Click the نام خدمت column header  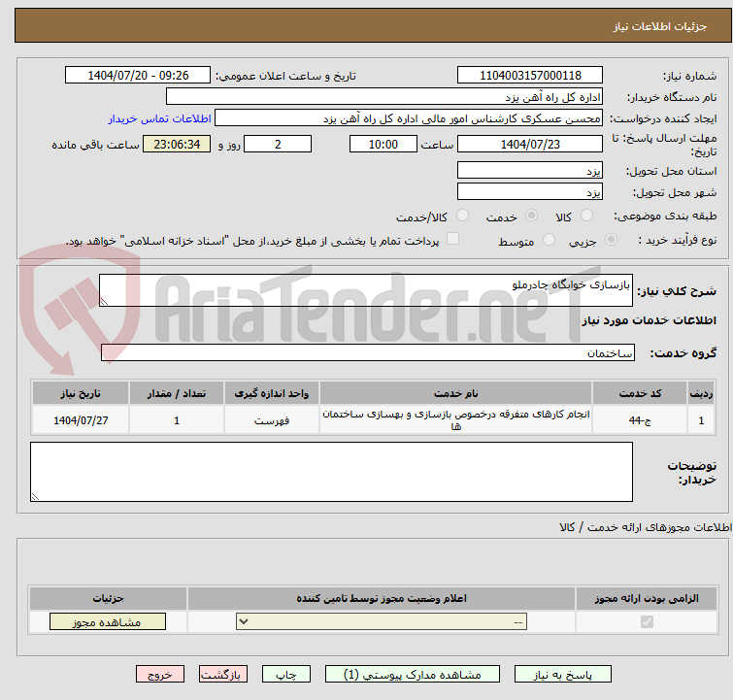pyautogui.click(x=455, y=393)
